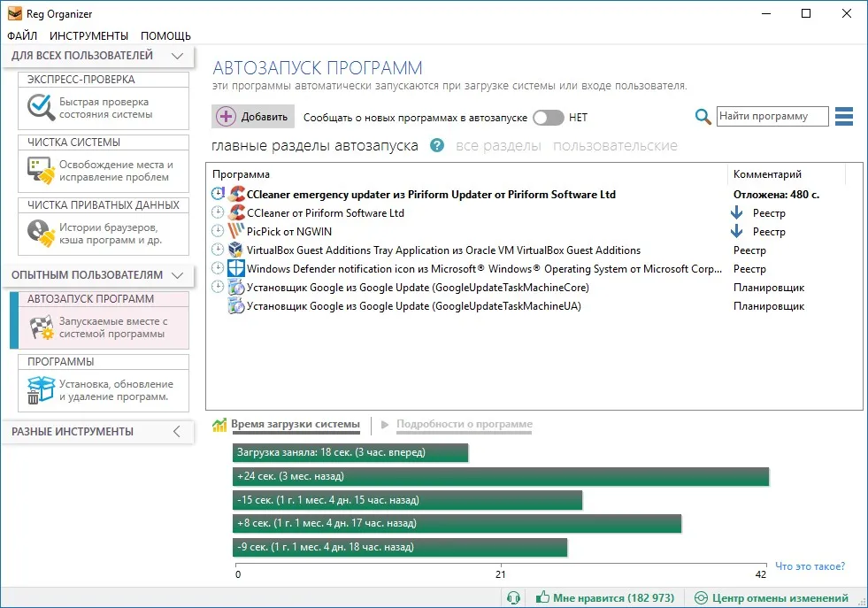Click the clock delay icon beside PicPick
The image size is (868, 608).
218,231
